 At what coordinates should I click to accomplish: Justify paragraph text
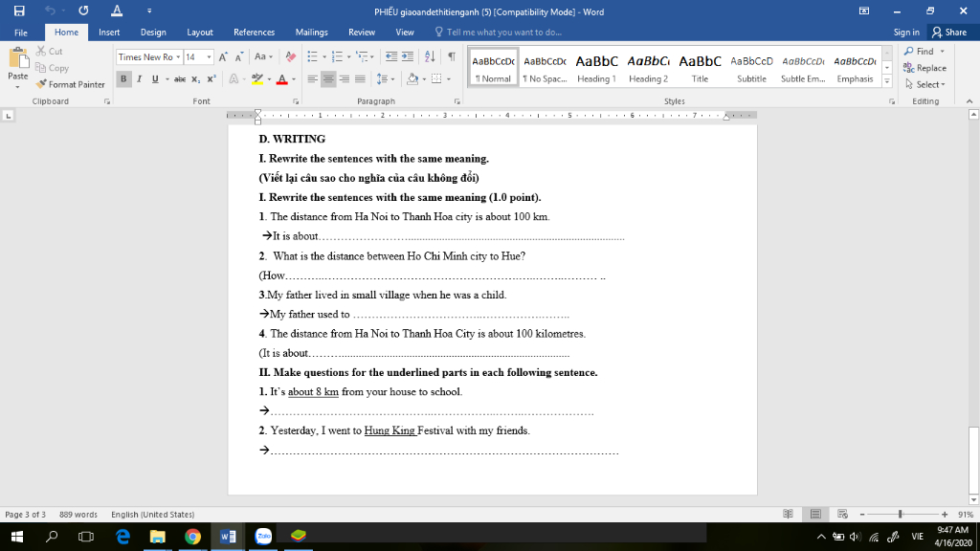point(360,78)
